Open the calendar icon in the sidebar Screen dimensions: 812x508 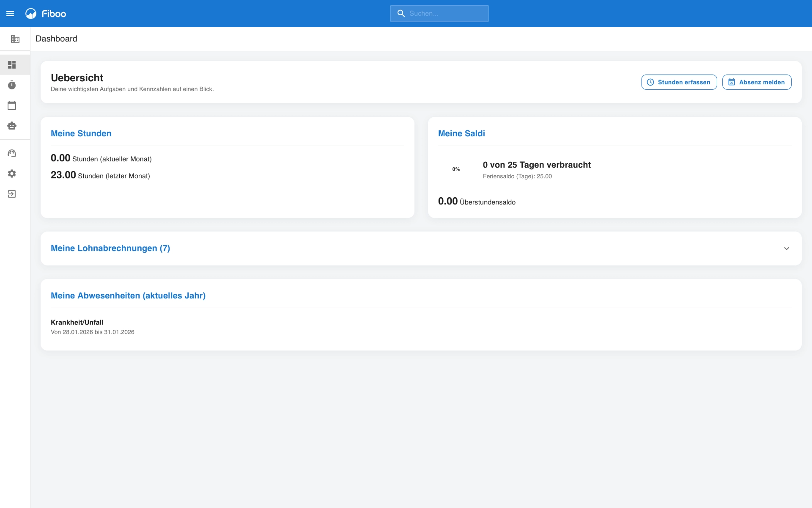tap(12, 105)
